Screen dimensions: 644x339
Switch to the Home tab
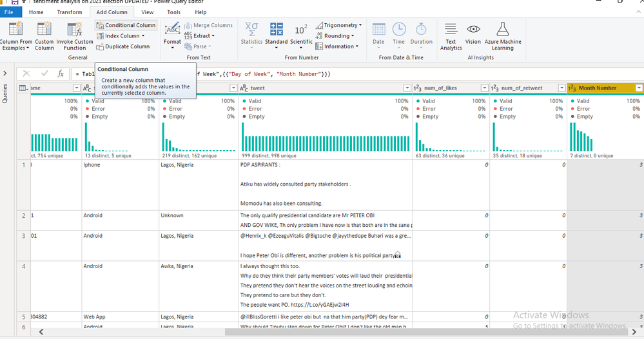36,12
